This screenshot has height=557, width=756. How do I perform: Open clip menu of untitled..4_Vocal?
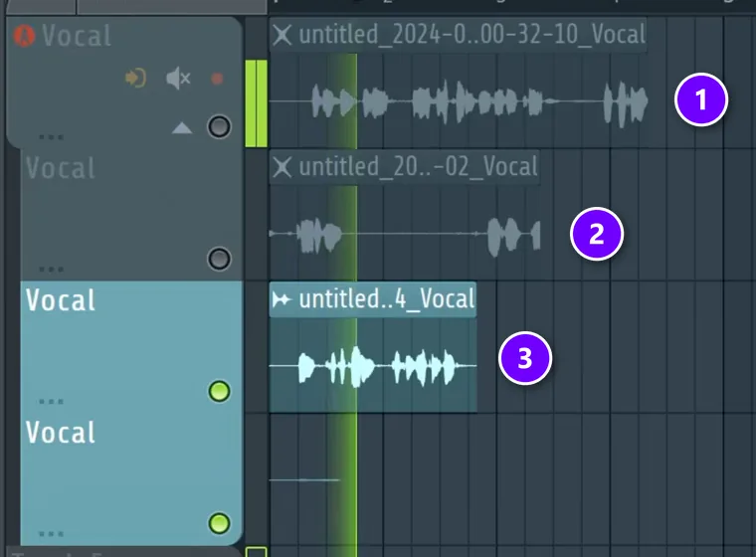[x=282, y=299]
